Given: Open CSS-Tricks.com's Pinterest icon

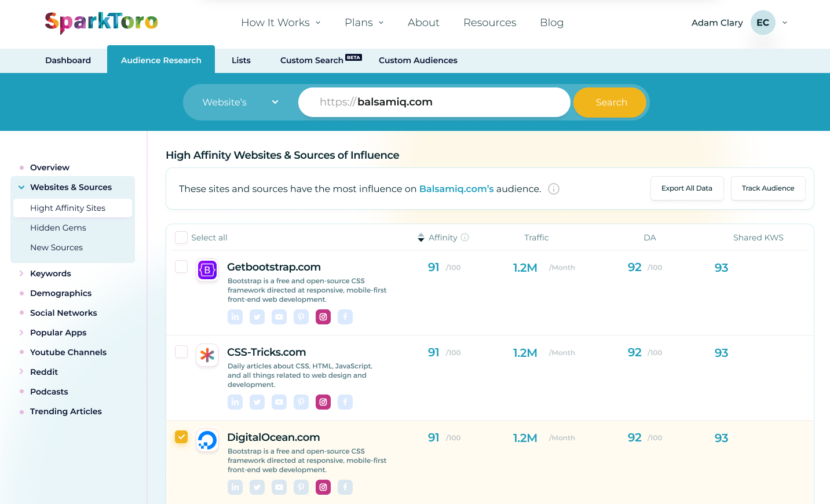Looking at the screenshot, I should point(301,402).
